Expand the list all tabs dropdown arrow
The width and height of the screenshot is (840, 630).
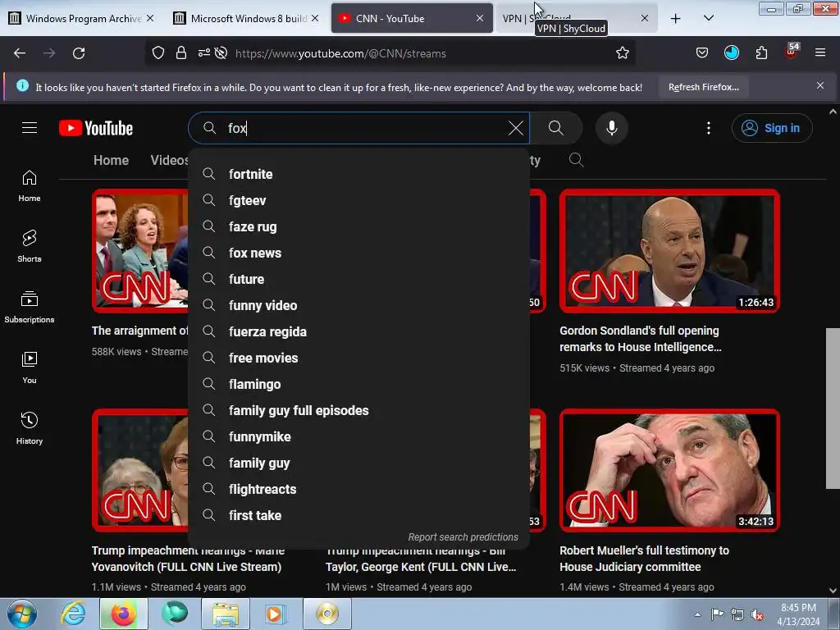click(708, 18)
